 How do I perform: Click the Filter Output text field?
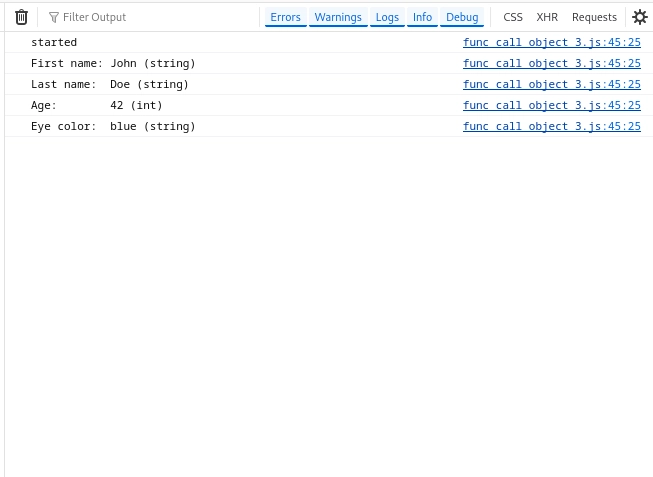click(150, 17)
